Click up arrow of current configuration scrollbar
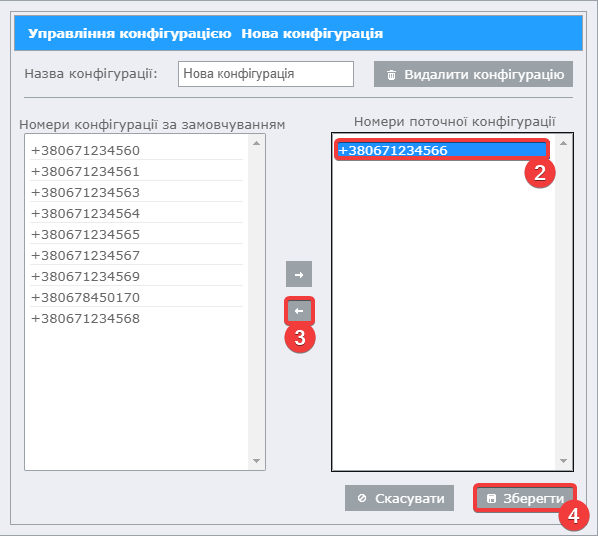The height and width of the screenshot is (536, 598). pyautogui.click(x=563, y=143)
